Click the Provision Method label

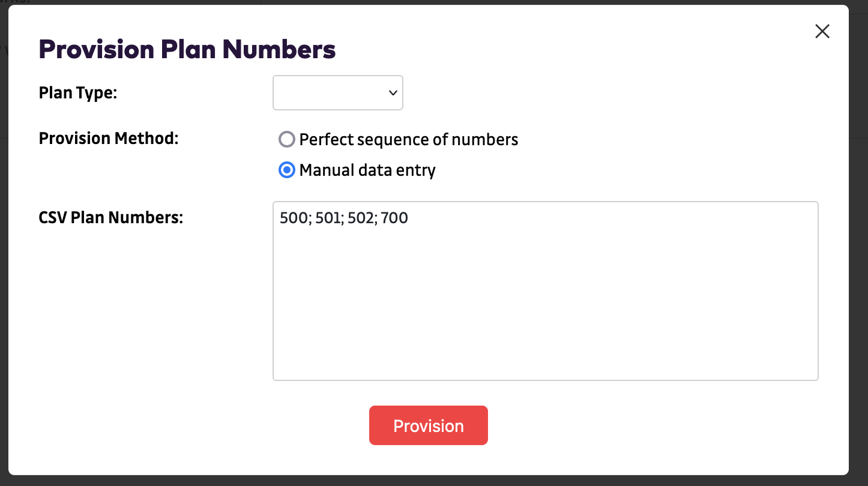pyautogui.click(x=109, y=138)
